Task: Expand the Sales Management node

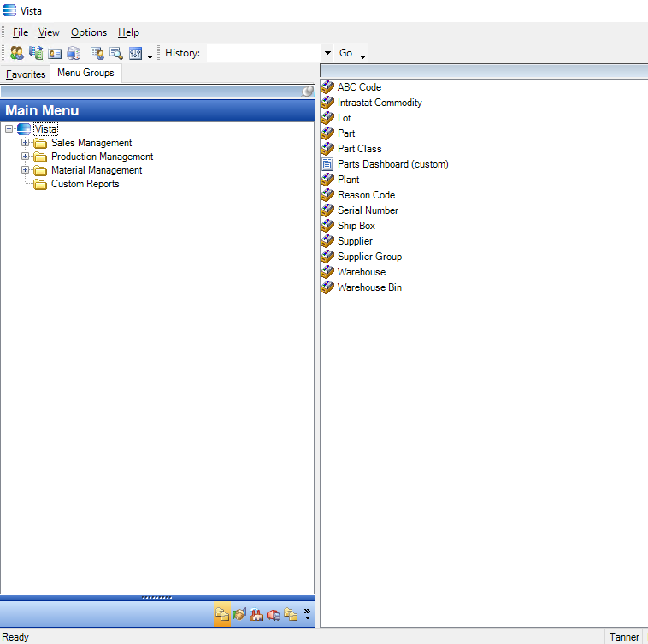Action: tap(25, 143)
